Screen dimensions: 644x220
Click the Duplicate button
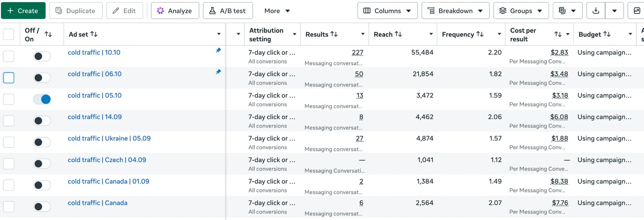click(x=76, y=11)
